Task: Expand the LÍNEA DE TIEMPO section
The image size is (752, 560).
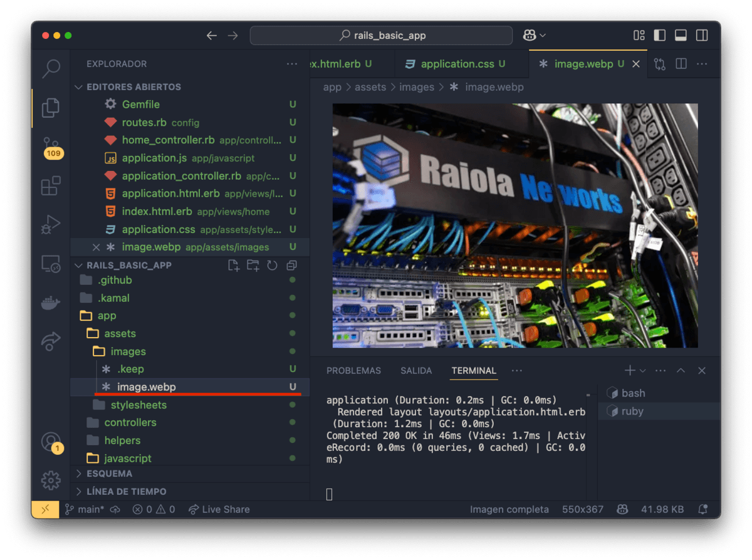Action: 191,492
